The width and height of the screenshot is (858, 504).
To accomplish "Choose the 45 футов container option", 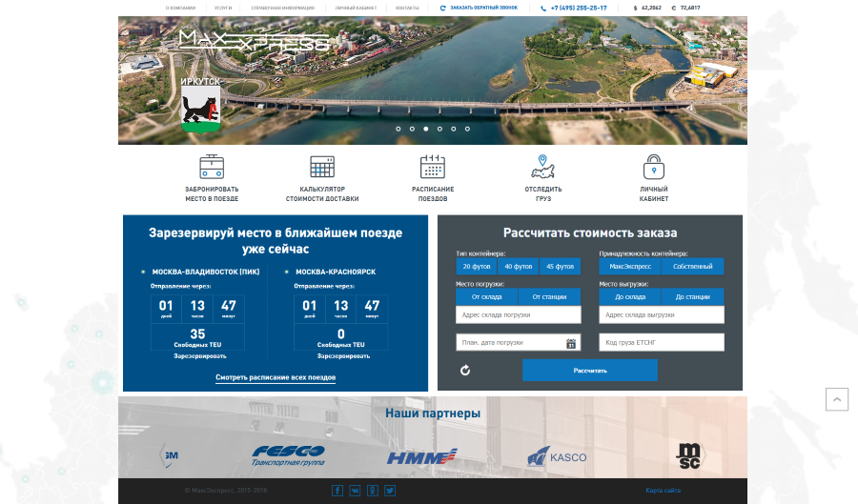I will (560, 267).
